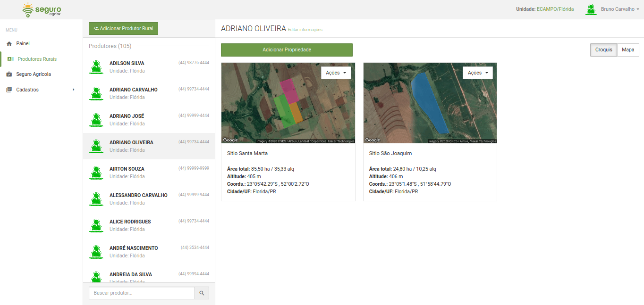The width and height of the screenshot is (644, 305).
Task: Click the Cadastros list icon
Action: pyautogui.click(x=9, y=90)
